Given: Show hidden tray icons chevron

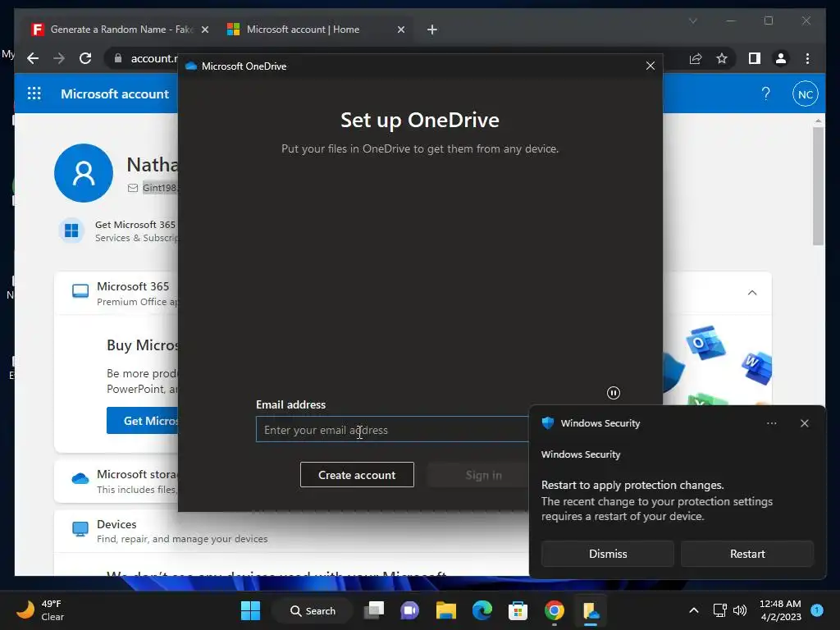Looking at the screenshot, I should [694, 610].
